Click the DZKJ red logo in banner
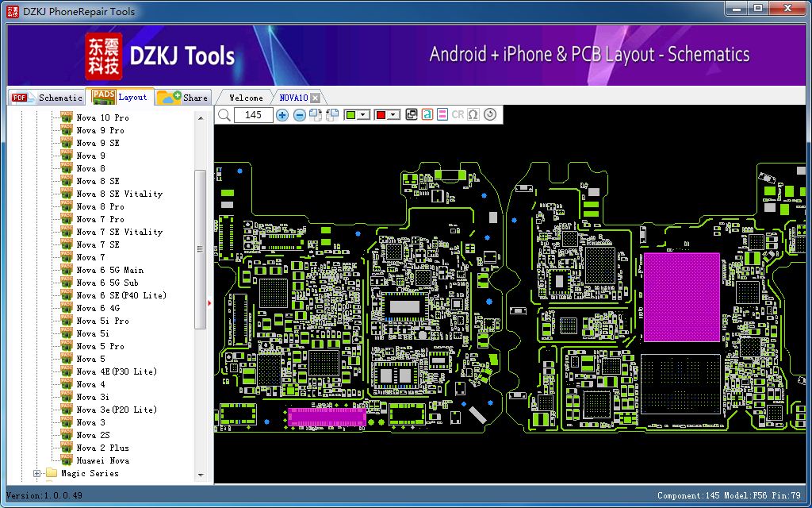Image resolution: width=812 pixels, height=508 pixels. pyautogui.click(x=104, y=56)
